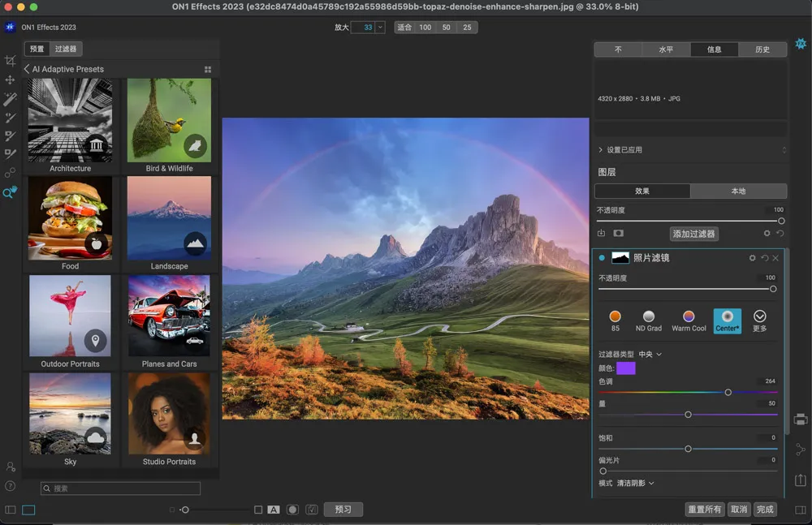Expand the 设置已应用 section
This screenshot has width=812, height=525.
tap(601, 150)
